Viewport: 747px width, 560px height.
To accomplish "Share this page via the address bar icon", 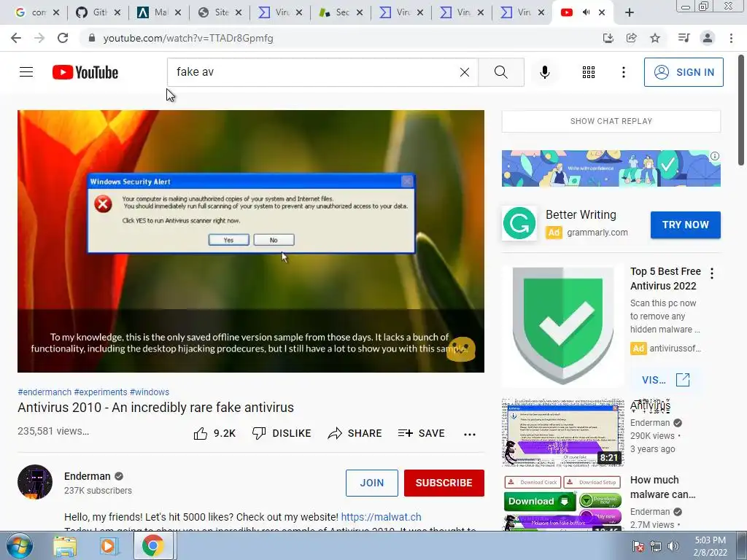I will pyautogui.click(x=631, y=38).
